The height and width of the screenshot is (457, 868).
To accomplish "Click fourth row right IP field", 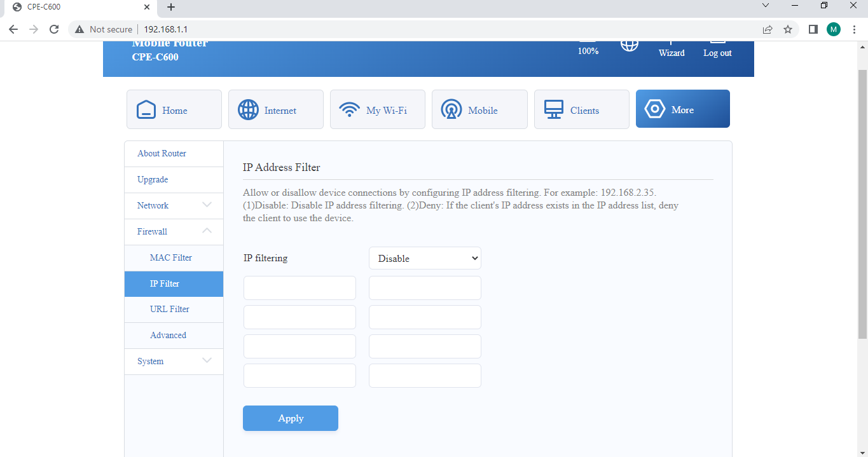I will [x=425, y=376].
